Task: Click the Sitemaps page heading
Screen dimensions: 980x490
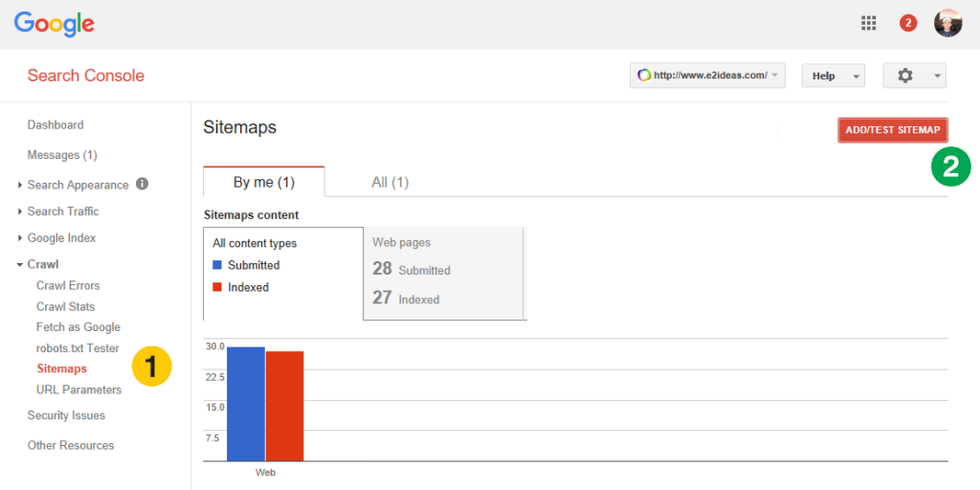Action: [x=240, y=127]
